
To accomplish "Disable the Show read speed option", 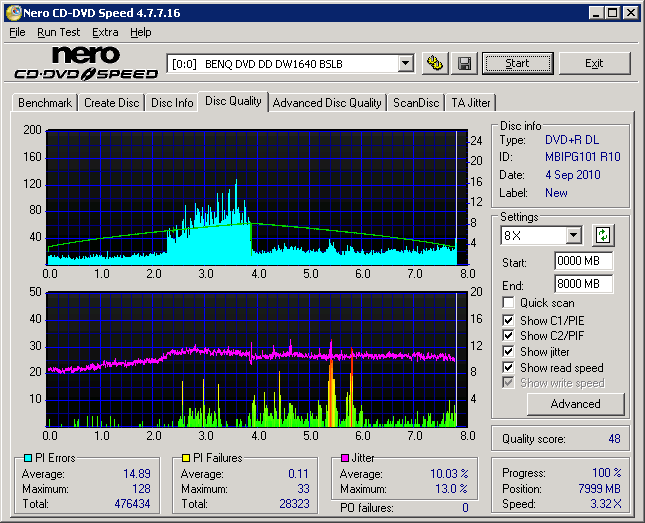I will [509, 367].
